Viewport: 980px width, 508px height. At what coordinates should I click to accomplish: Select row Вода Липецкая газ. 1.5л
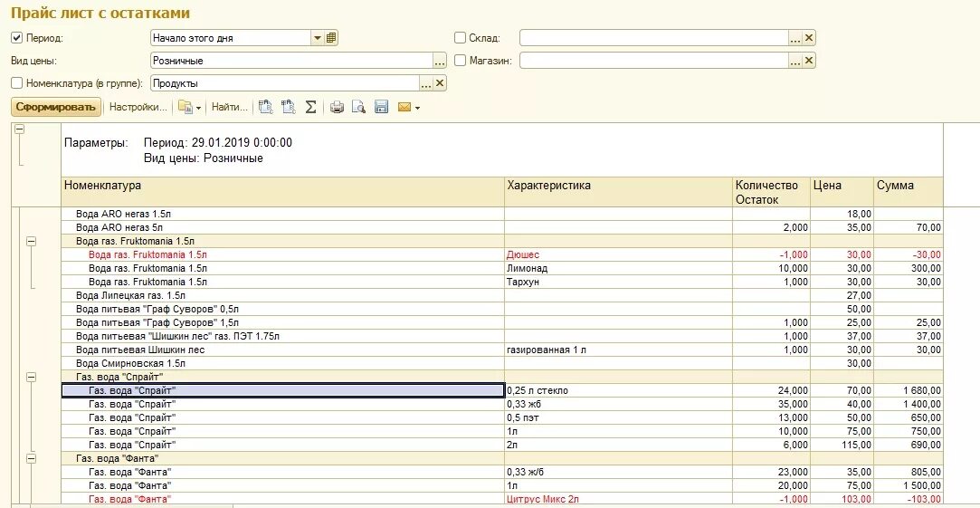[x=502, y=295]
